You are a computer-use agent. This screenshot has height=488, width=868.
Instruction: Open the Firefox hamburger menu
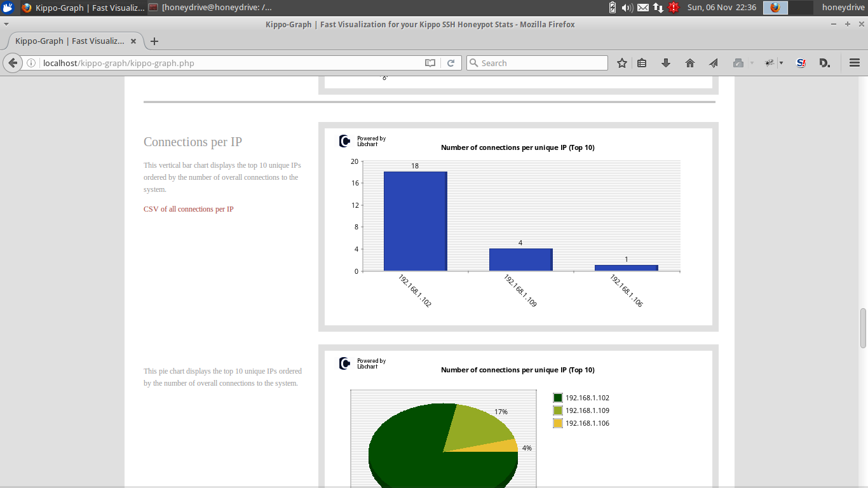[855, 63]
